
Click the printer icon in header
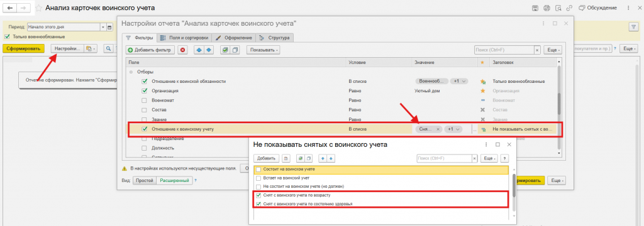[x=547, y=8]
